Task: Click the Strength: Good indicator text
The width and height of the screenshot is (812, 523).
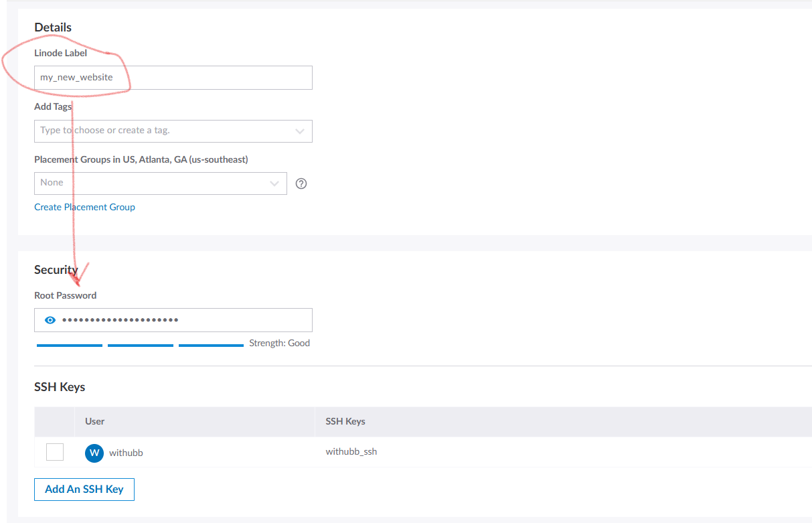Action: pyautogui.click(x=279, y=344)
